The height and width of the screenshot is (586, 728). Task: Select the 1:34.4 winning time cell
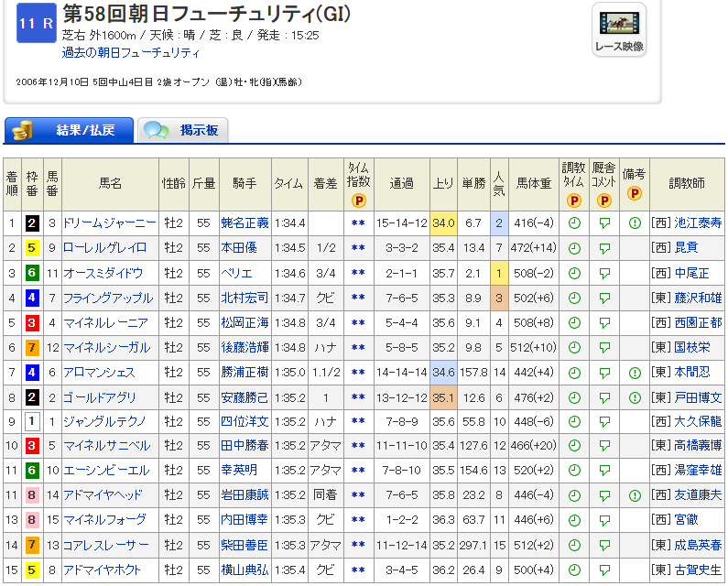click(289, 223)
